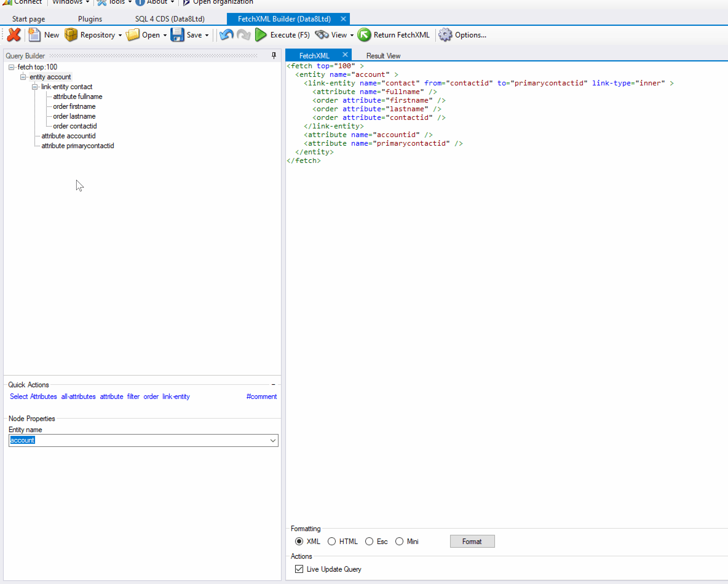Image resolution: width=728 pixels, height=584 pixels.
Task: Expand the Open button dropdown arrow
Action: [x=165, y=35]
